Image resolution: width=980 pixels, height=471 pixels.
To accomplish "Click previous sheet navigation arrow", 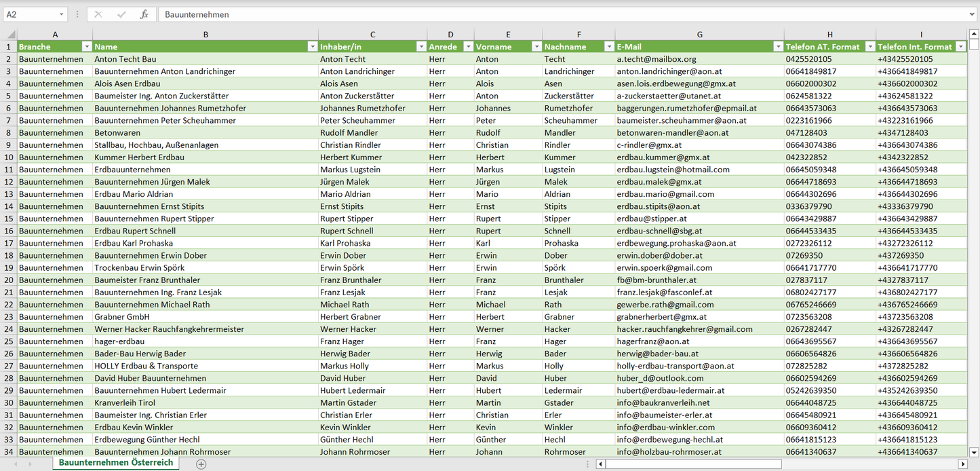I will point(17,464).
